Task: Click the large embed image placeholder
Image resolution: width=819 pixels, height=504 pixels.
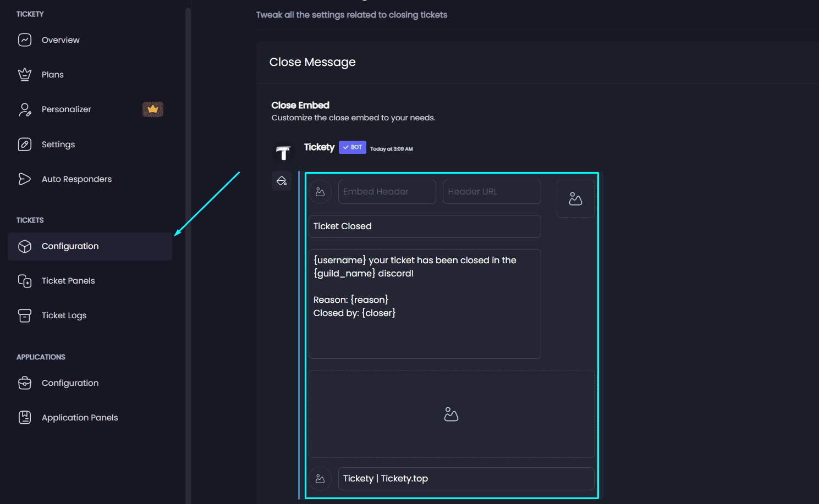Action: (x=451, y=414)
